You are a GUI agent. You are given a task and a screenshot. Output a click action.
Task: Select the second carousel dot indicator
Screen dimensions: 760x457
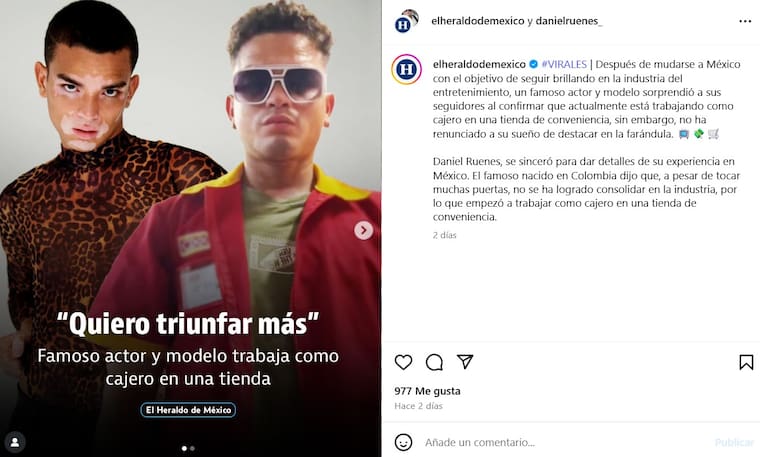(192, 448)
